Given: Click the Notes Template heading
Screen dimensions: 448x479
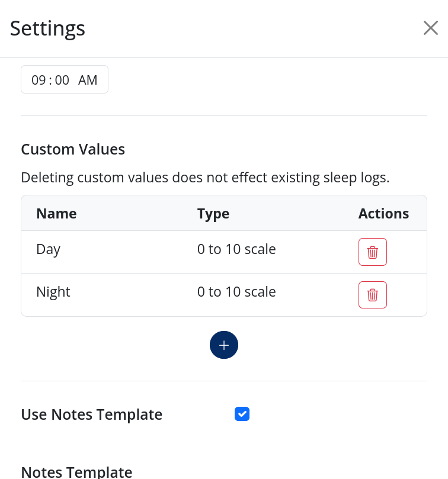Looking at the screenshot, I should tap(76, 472).
